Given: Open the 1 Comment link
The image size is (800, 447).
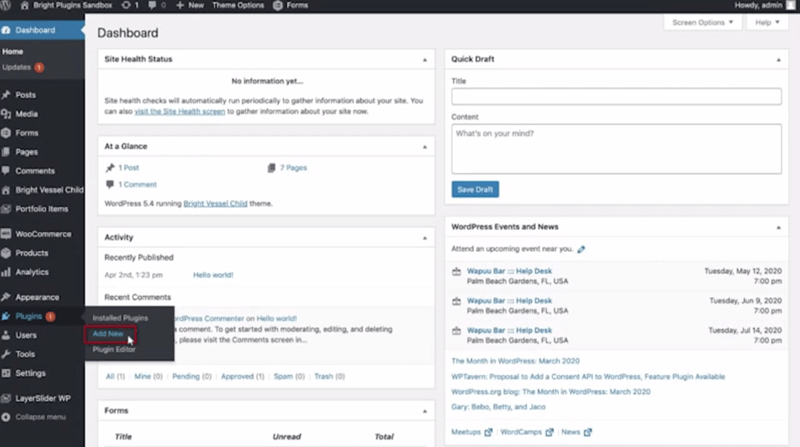Looking at the screenshot, I should click(x=137, y=184).
